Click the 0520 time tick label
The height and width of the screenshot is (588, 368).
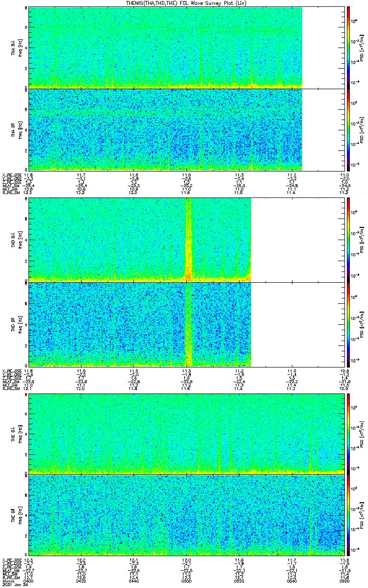coord(239,581)
